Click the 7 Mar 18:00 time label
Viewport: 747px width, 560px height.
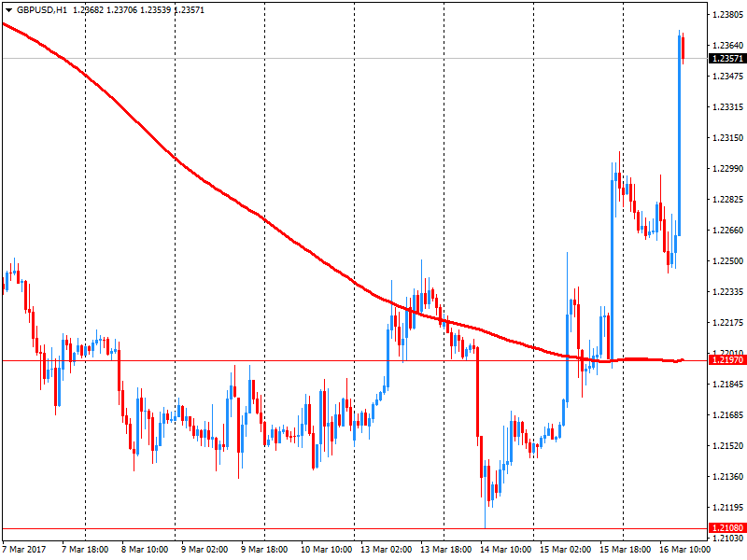(x=85, y=550)
